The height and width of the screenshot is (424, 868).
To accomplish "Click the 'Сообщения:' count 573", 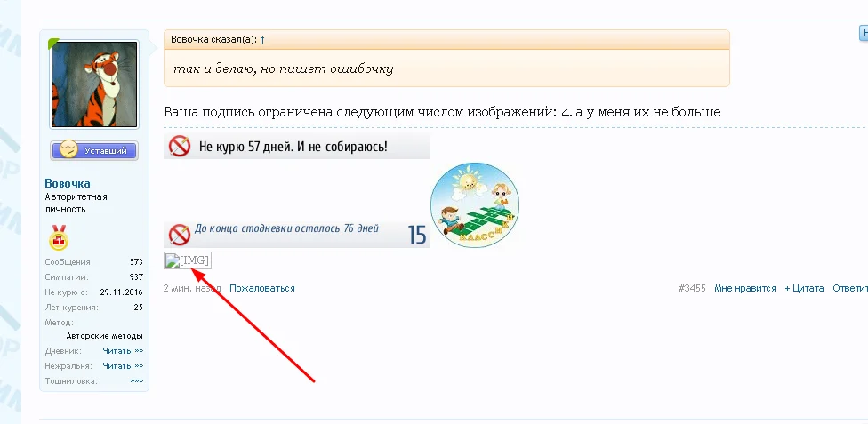I will point(136,262).
